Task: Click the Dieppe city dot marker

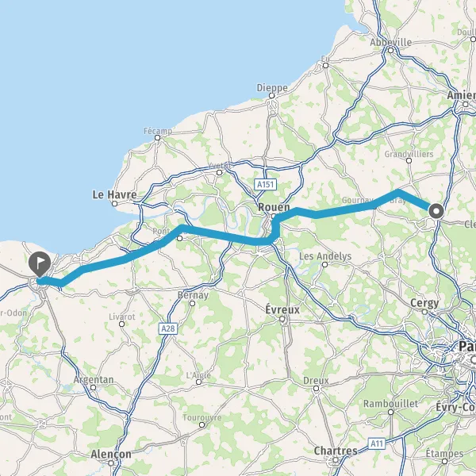Action: [x=271, y=96]
